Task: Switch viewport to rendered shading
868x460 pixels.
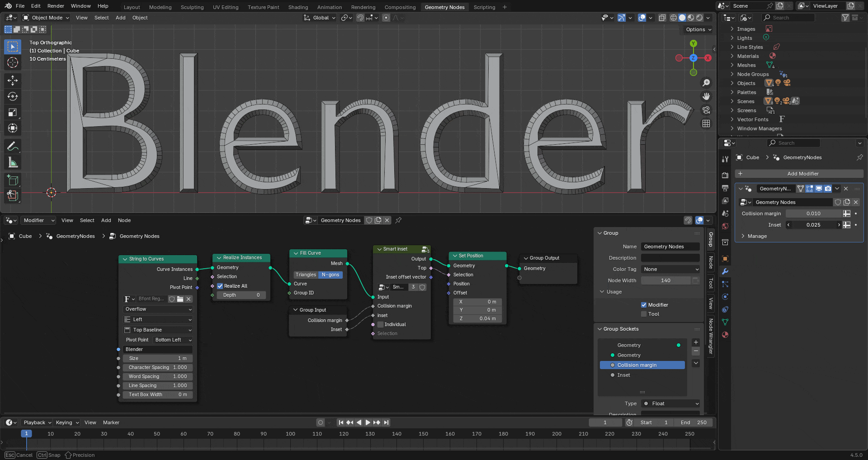Action: click(x=699, y=18)
